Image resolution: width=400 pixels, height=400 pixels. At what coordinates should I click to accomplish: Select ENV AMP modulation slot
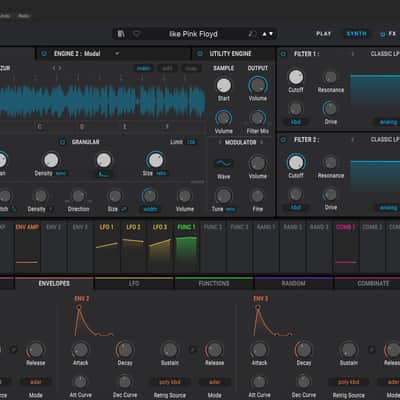point(27,247)
